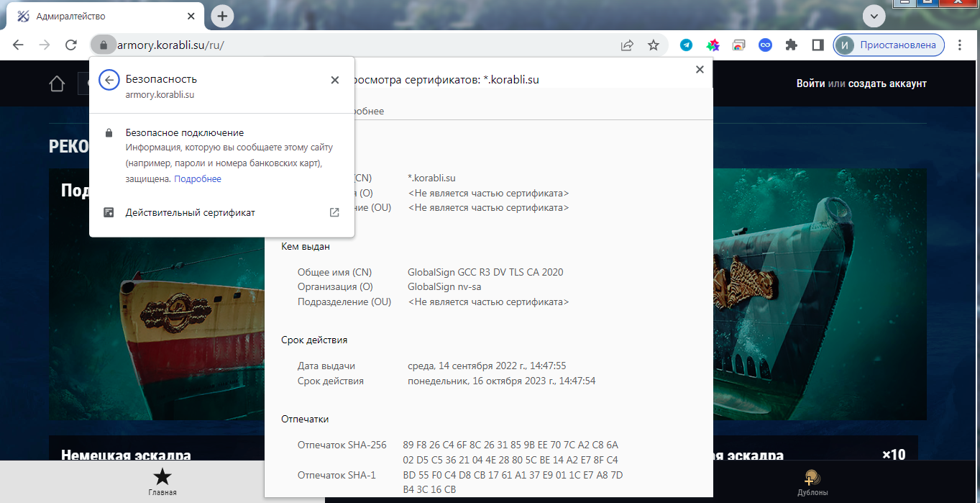This screenshot has width=980, height=503.
Task: Expand the tab search chevron
Action: pyautogui.click(x=874, y=16)
